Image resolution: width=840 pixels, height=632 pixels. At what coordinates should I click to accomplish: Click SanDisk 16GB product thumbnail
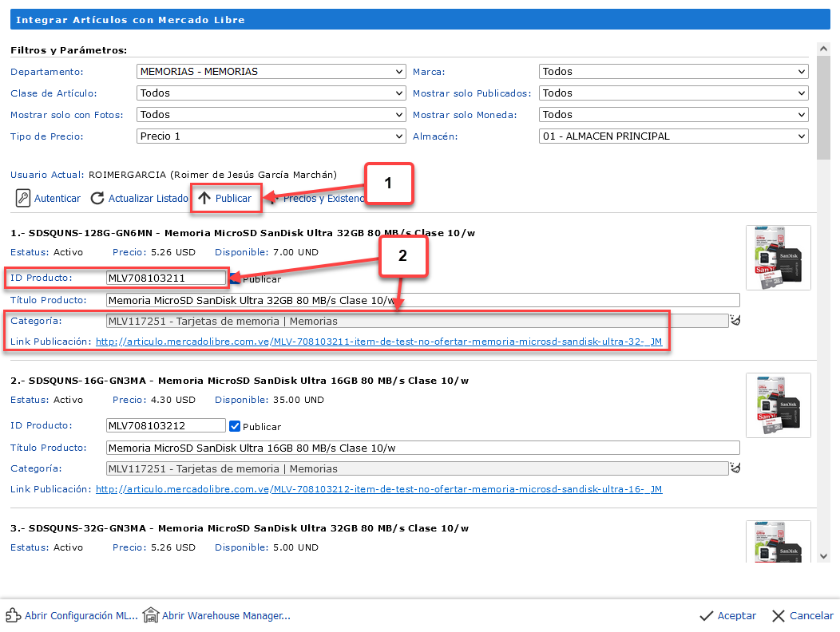pos(778,405)
